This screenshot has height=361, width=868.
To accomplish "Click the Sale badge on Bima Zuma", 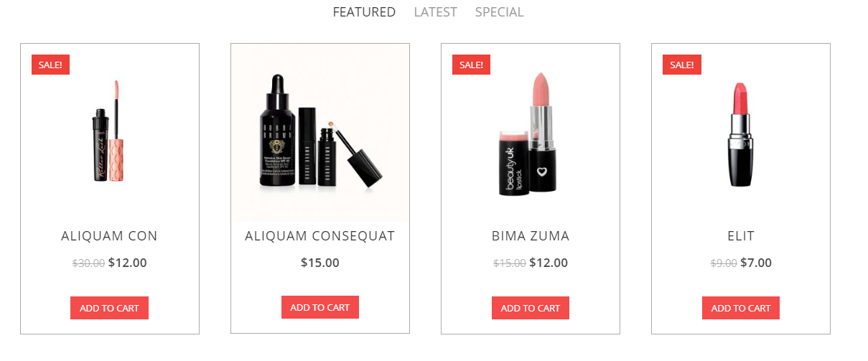I will [471, 65].
